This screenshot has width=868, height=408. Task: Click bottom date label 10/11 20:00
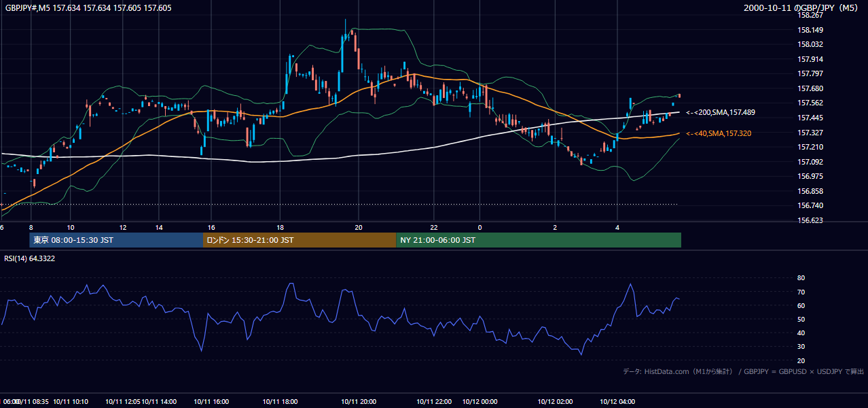359,402
